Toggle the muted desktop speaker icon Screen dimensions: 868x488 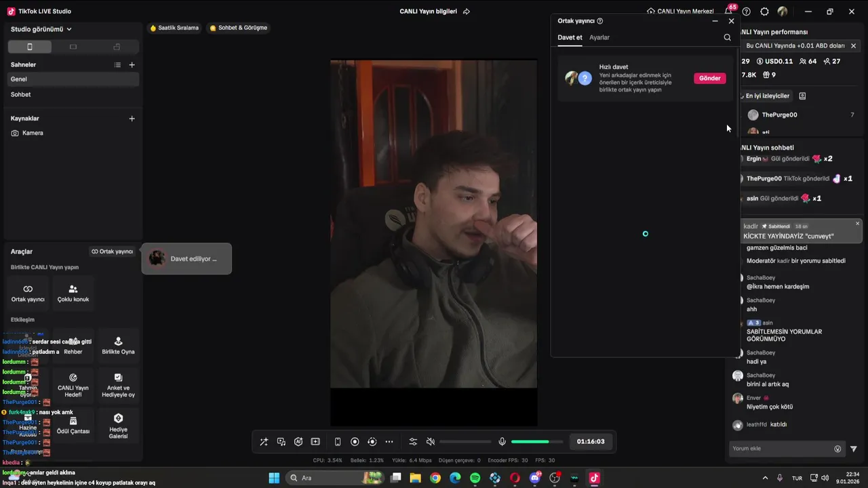point(430,442)
